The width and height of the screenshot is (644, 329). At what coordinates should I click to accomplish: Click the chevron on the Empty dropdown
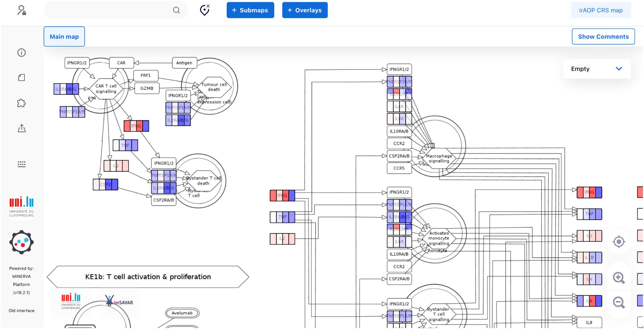click(619, 69)
